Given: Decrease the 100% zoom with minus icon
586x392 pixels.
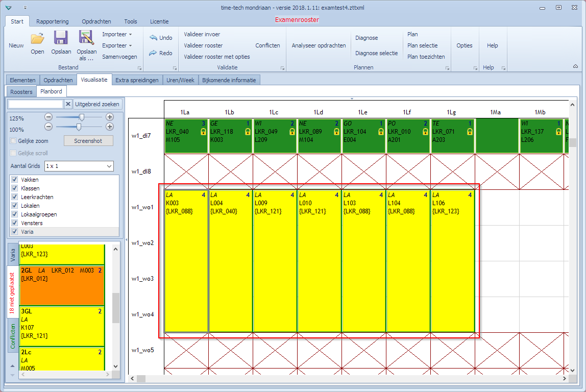Looking at the screenshot, I should click(x=48, y=127).
